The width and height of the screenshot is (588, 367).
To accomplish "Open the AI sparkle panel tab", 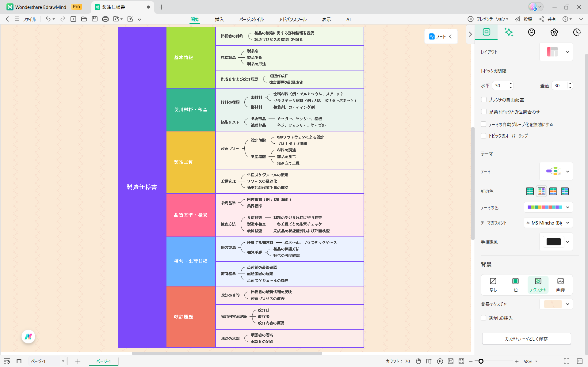I will pos(509,32).
